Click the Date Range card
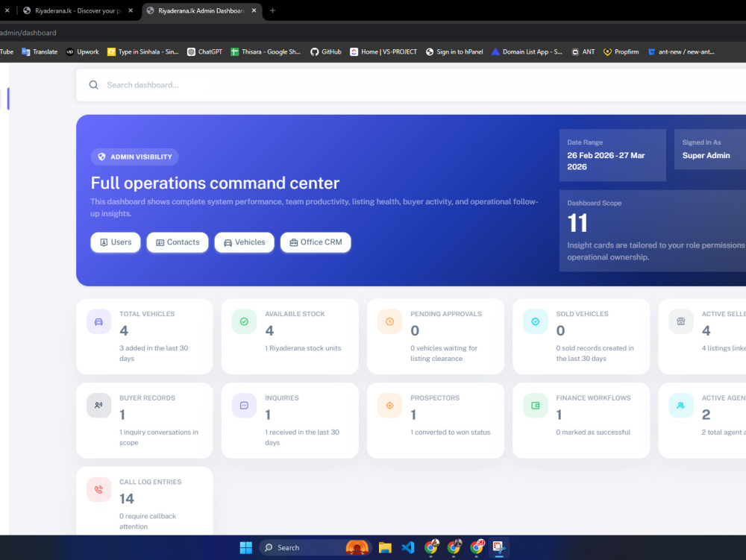 (x=612, y=155)
